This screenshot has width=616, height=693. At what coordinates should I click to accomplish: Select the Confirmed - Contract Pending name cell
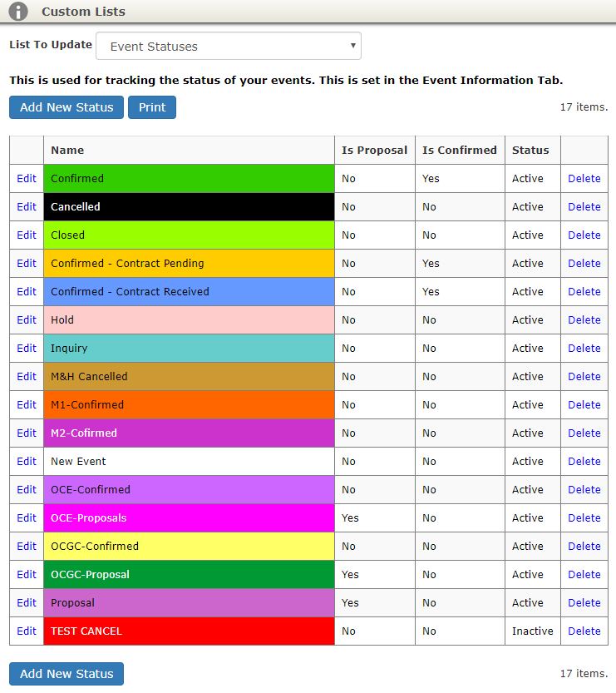pyautogui.click(x=189, y=264)
